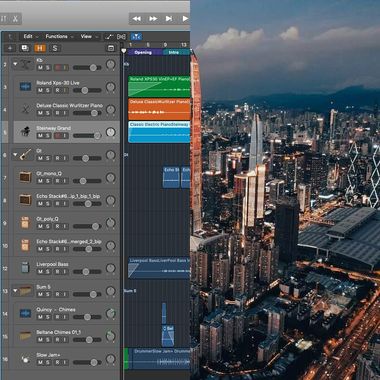Toggle the orange Hide tracks H button

40,48
